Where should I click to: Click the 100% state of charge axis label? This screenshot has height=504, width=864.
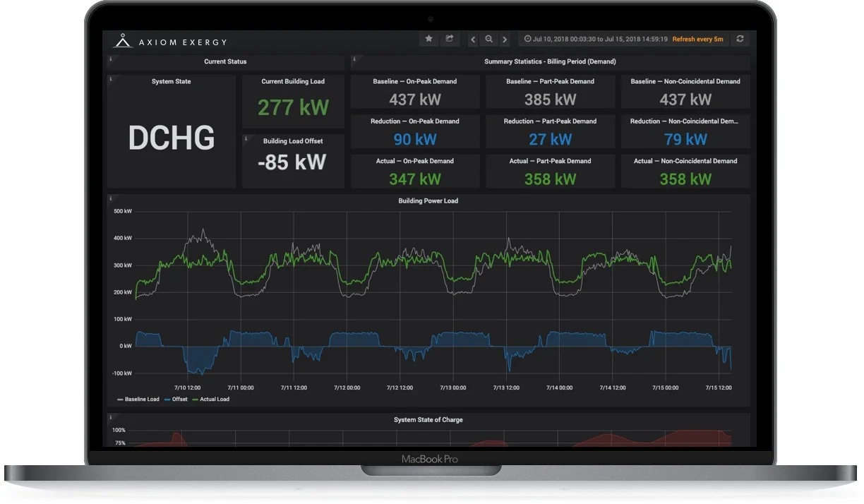119,430
